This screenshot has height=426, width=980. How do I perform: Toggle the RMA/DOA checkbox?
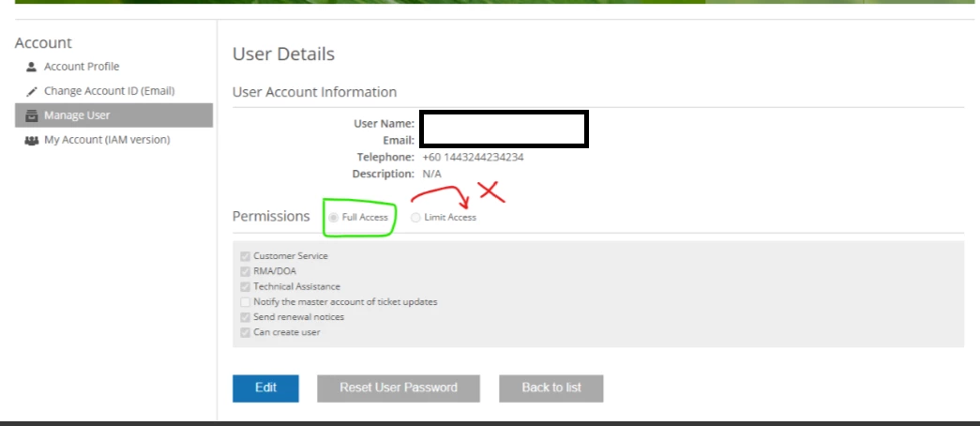(245, 271)
